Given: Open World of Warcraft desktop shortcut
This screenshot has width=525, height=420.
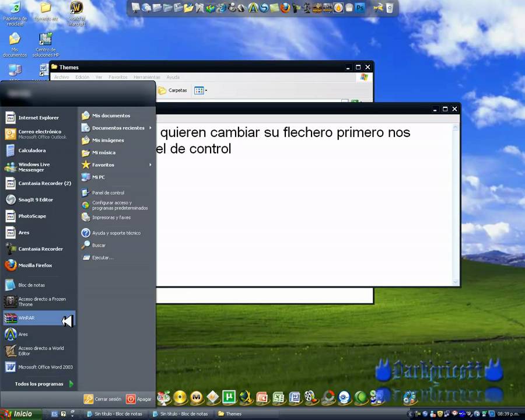Looking at the screenshot, I should [x=76, y=14].
